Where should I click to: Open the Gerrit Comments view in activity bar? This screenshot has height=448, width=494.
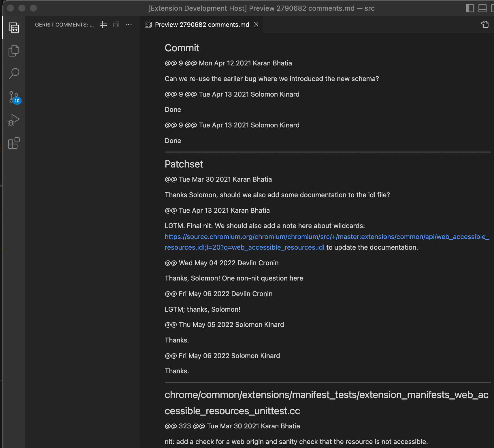tap(14, 28)
